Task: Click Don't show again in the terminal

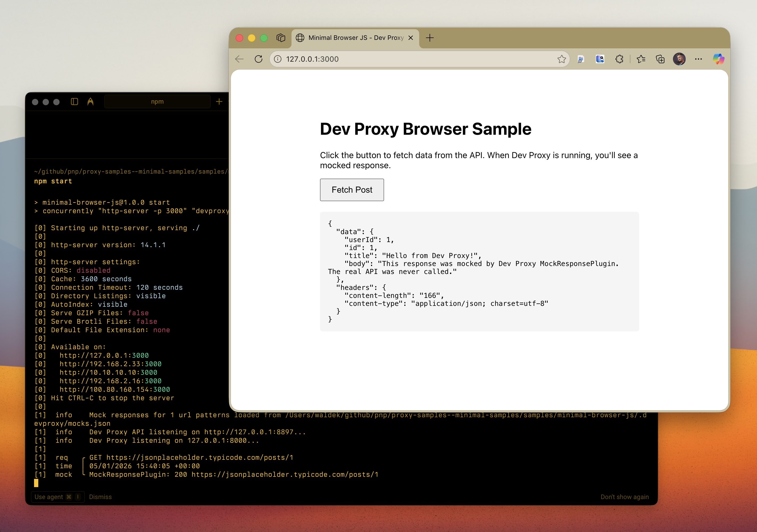Action: (625, 497)
